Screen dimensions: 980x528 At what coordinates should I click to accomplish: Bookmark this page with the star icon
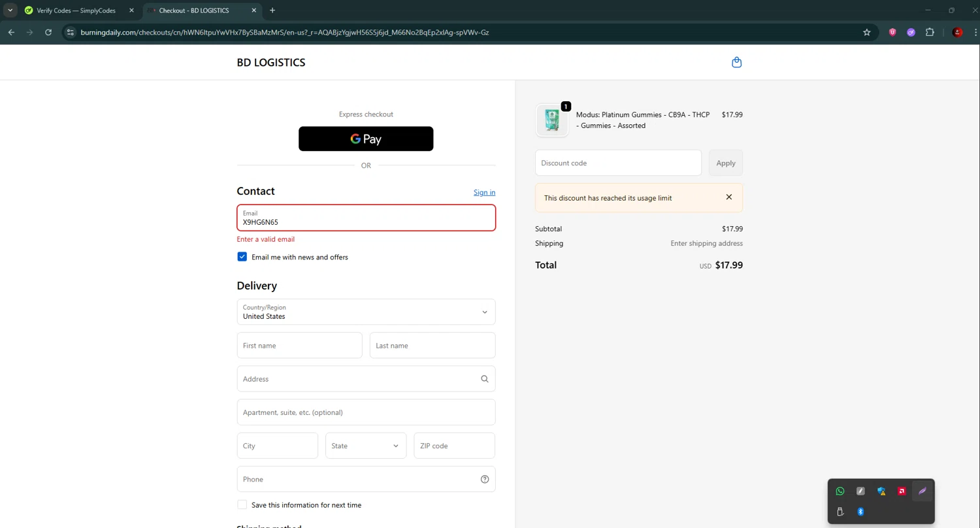(867, 32)
